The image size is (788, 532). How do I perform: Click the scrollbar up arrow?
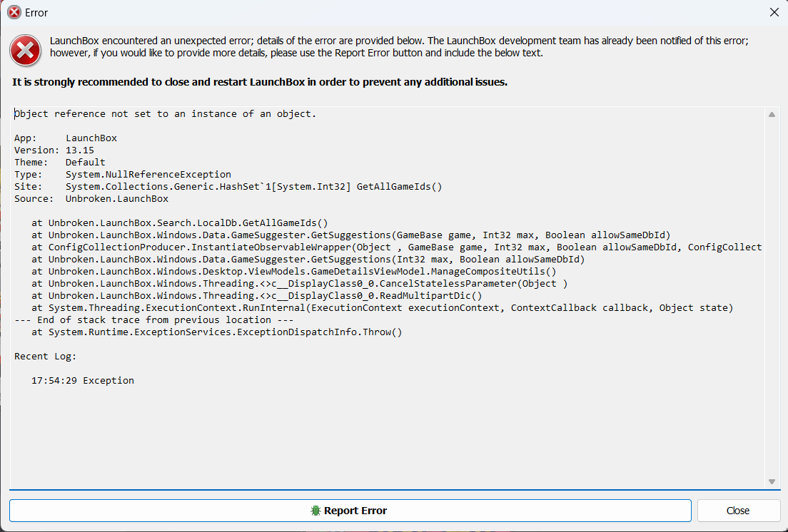tap(772, 115)
